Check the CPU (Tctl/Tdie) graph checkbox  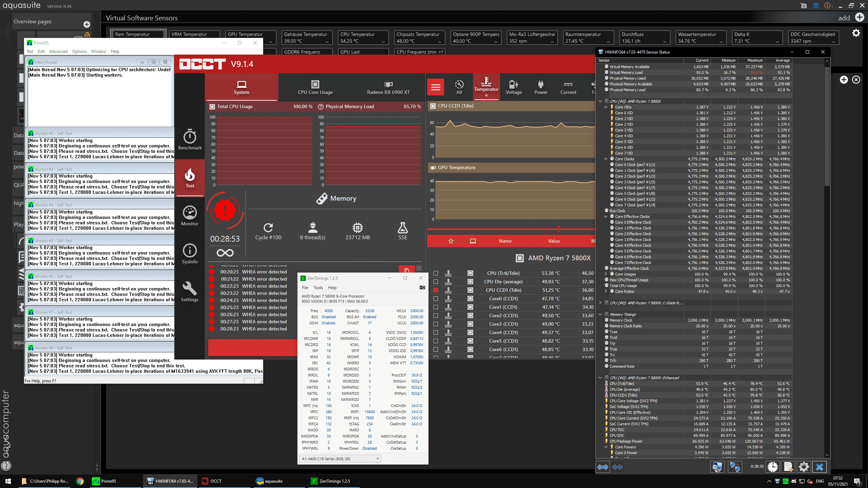click(436, 273)
